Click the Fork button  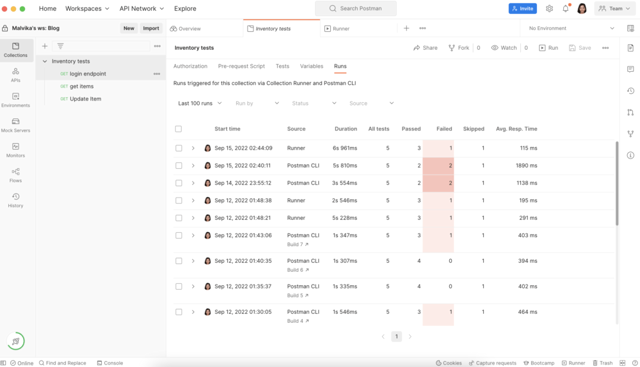point(459,48)
